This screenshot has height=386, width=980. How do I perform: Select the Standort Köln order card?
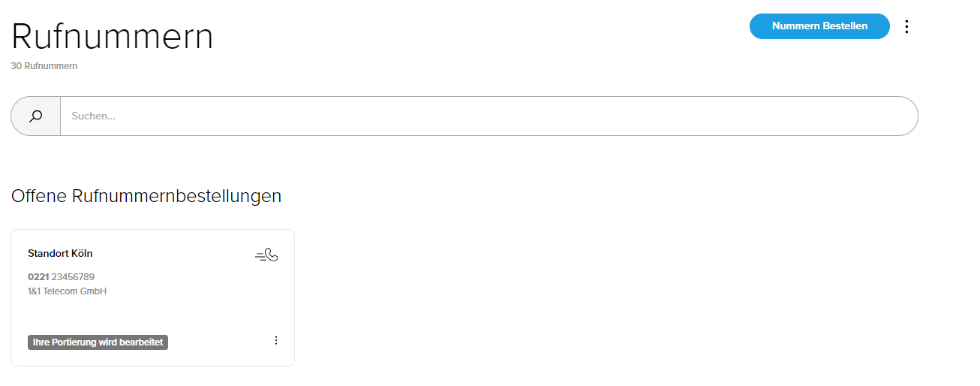click(152, 297)
